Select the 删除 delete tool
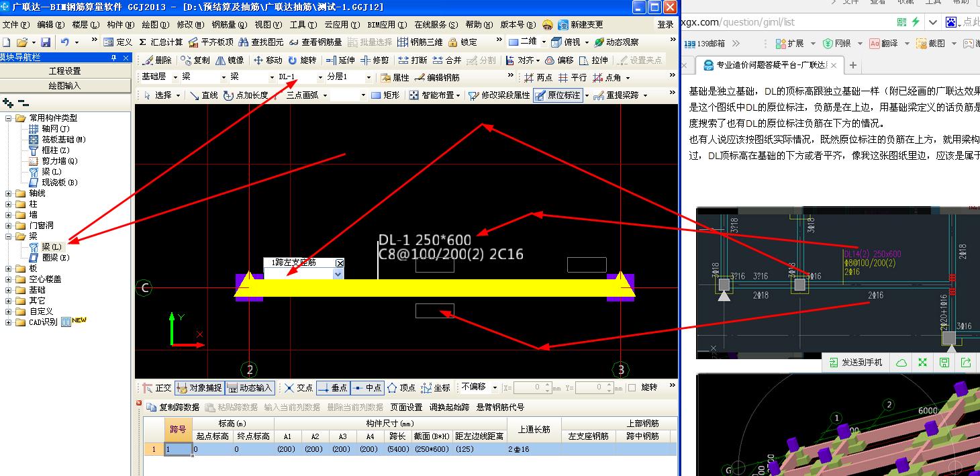This screenshot has height=476, width=980. pos(157,60)
